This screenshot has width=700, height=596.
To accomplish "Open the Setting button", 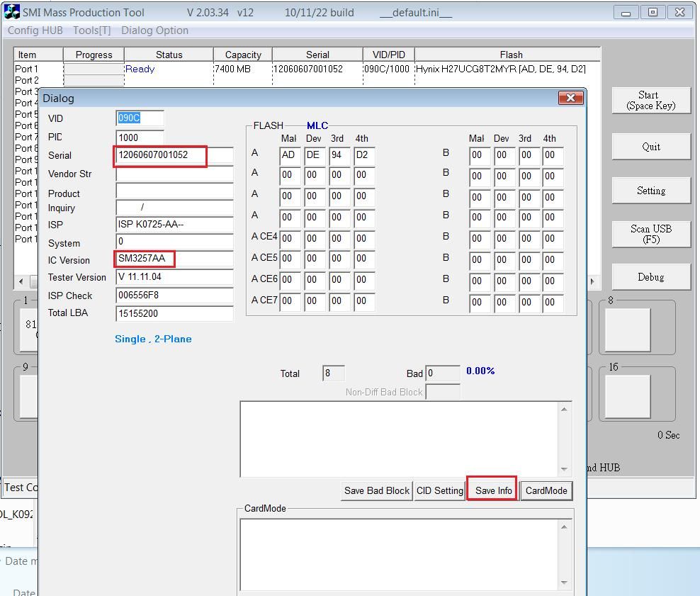I will [651, 191].
